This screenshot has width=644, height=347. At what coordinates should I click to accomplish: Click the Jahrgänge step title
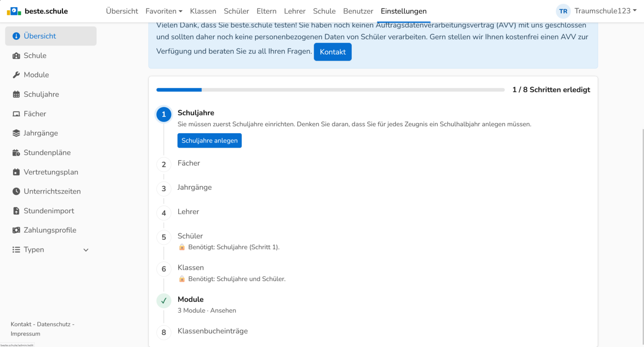pos(195,187)
